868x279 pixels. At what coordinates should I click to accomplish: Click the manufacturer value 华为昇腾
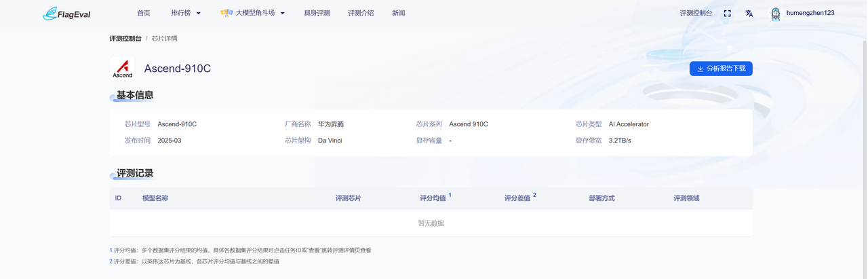[331, 124]
